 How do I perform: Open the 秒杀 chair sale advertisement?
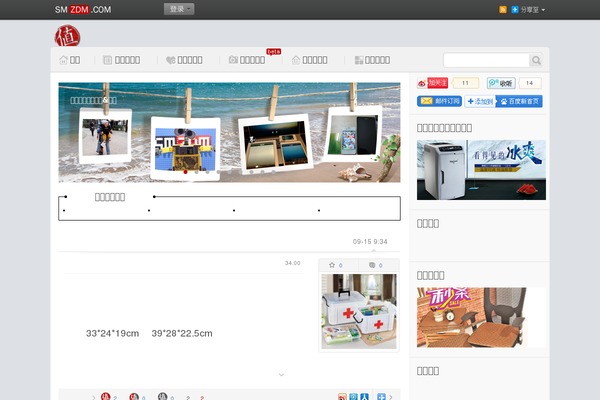[x=481, y=318]
